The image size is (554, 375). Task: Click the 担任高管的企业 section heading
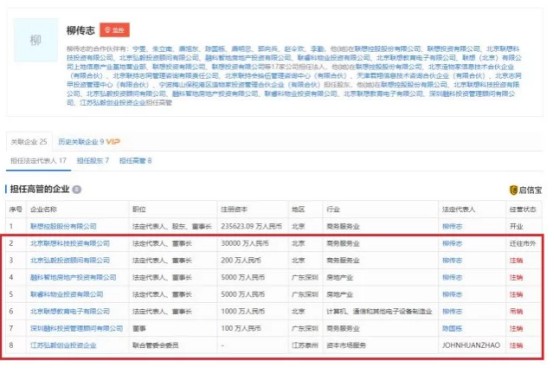(40, 189)
